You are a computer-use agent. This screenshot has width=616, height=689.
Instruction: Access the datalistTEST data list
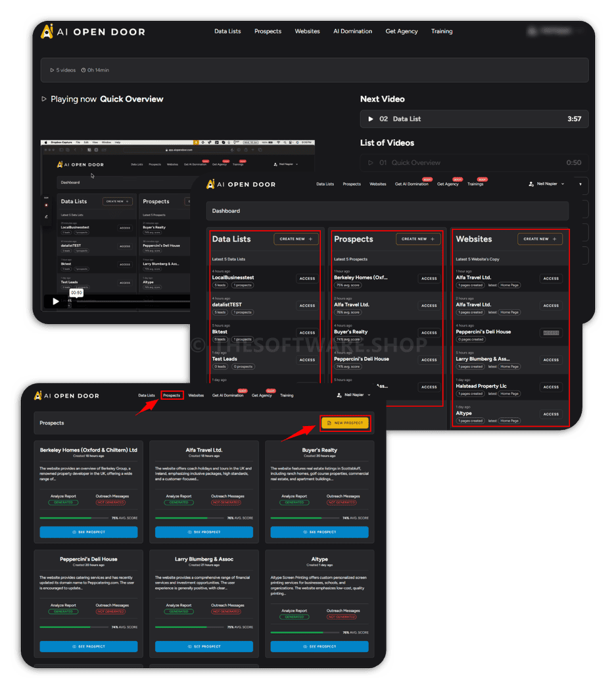pos(307,306)
